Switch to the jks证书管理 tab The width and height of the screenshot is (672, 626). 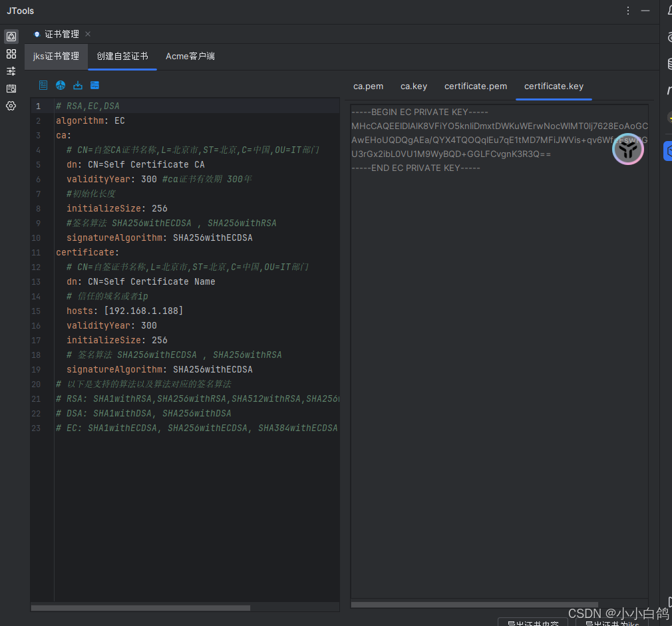pos(56,57)
